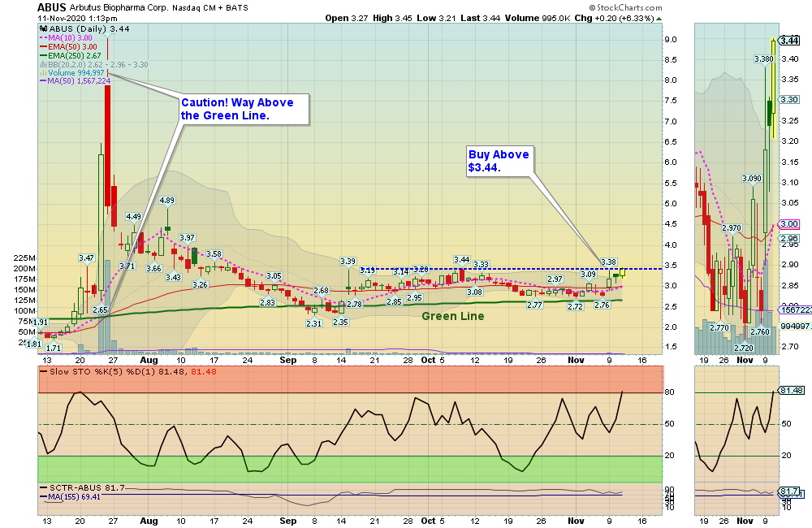
Task: Click the Low 3.21 value
Action: click(x=436, y=18)
